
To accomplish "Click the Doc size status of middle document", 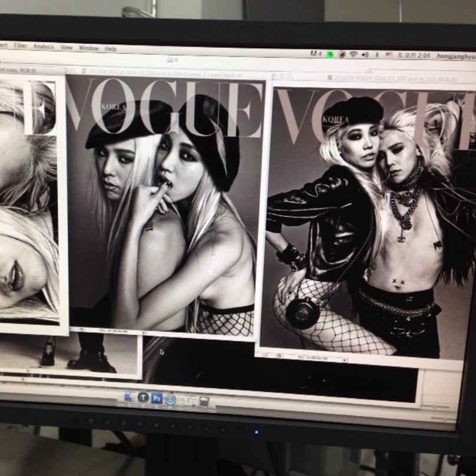I will point(114,332).
